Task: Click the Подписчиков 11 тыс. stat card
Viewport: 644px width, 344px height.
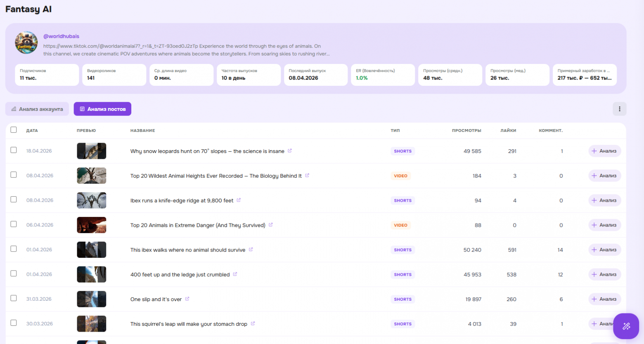Action: (x=47, y=75)
